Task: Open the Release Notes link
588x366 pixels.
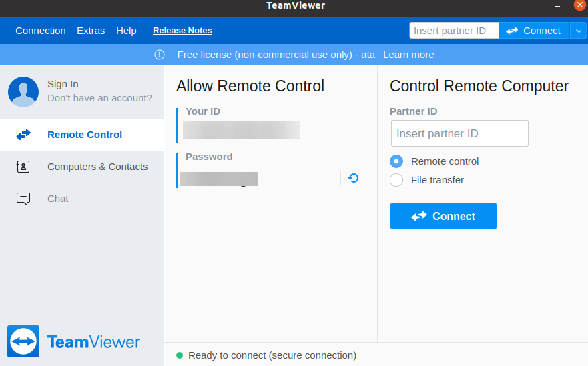Action: coord(182,31)
